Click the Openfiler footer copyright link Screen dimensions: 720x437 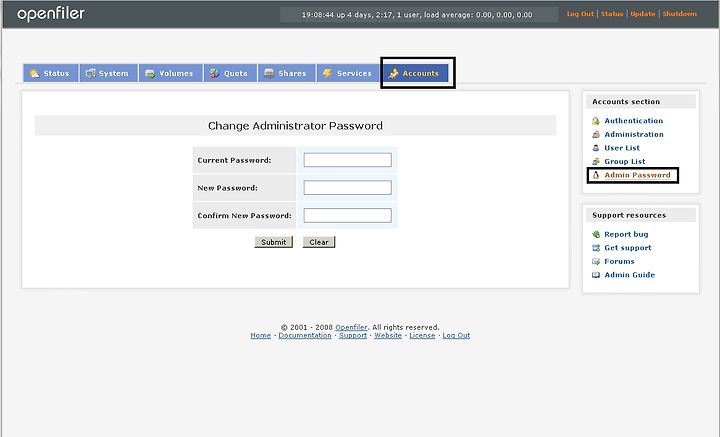[x=351, y=327]
